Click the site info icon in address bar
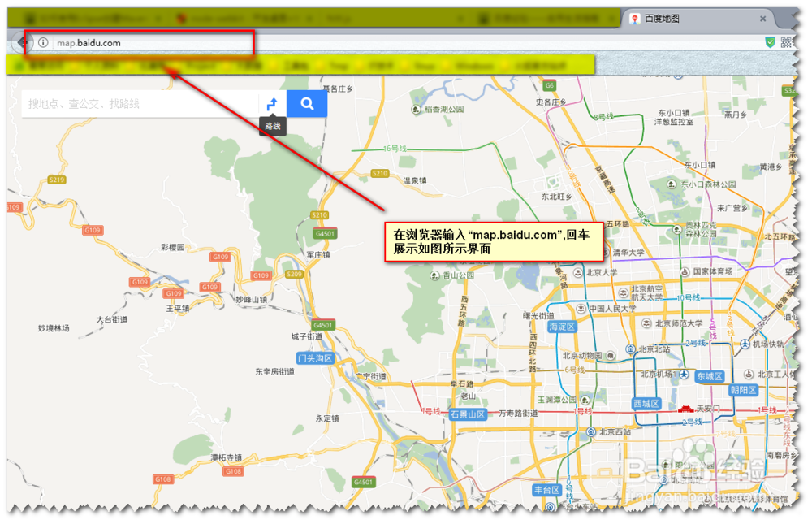Screen dimensions: 812x524 (x=44, y=42)
